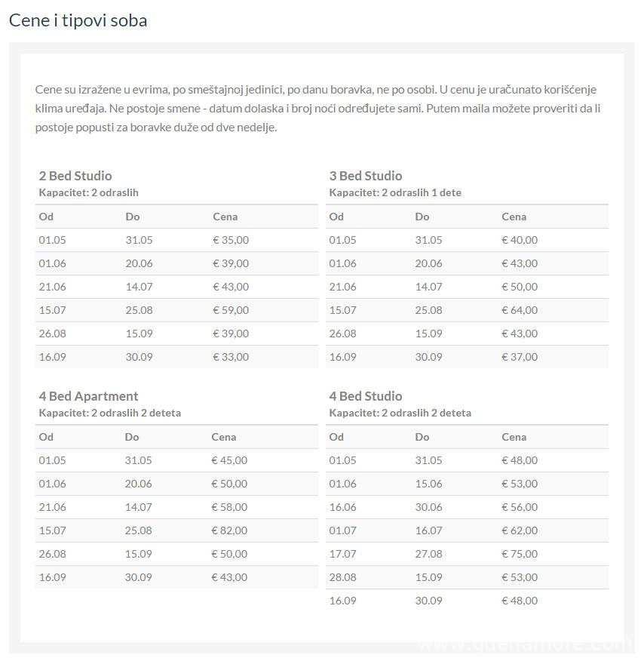Click the "3 Bed Studio" table title

click(x=366, y=176)
